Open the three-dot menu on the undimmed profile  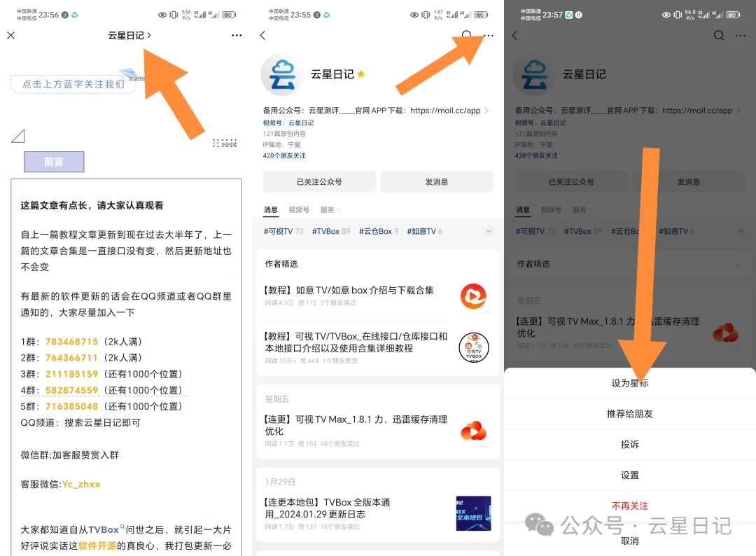coord(489,35)
